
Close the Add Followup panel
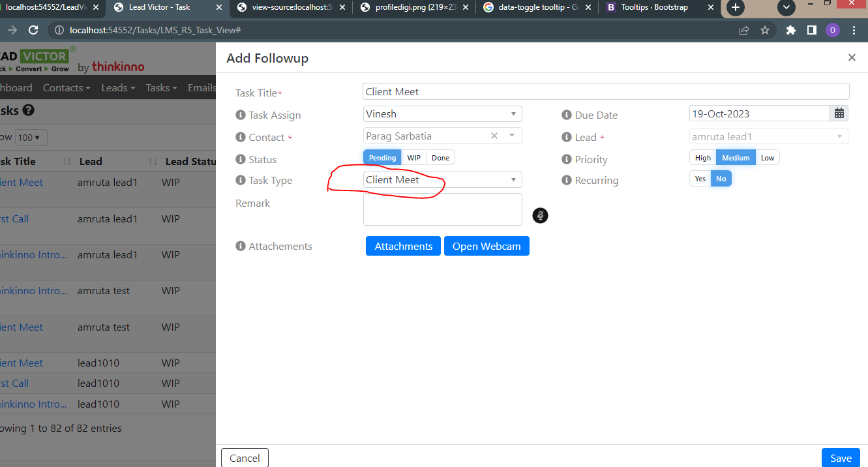pyautogui.click(x=852, y=57)
